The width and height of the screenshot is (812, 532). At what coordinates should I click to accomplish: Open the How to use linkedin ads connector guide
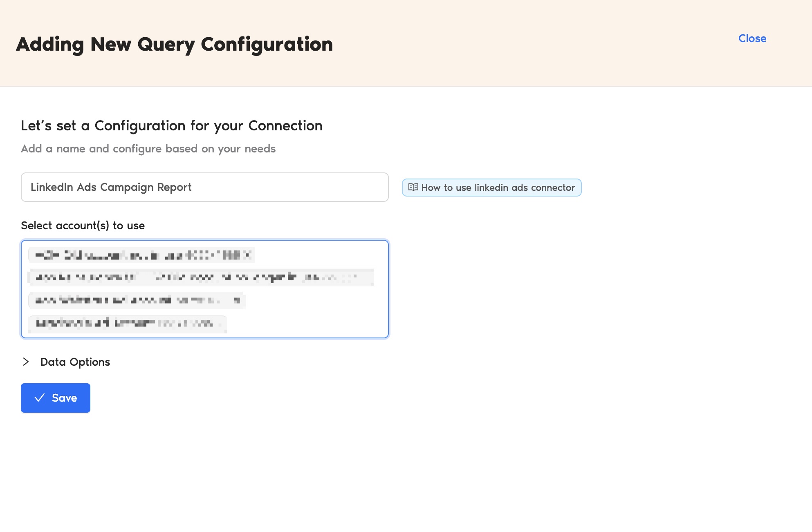491,188
